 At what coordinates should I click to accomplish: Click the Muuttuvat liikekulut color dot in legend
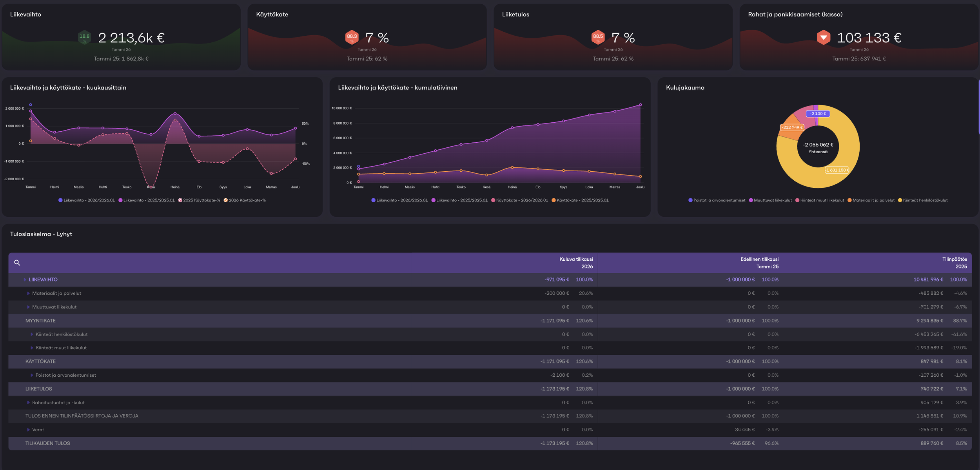pyautogui.click(x=751, y=200)
